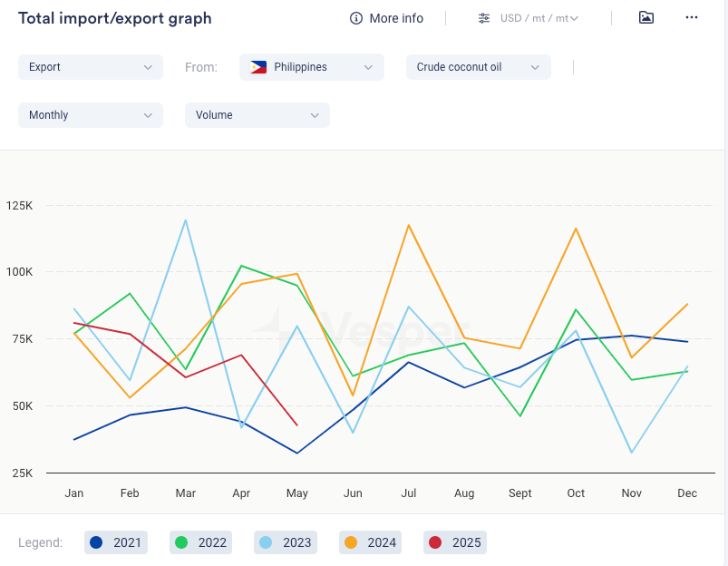Click the Philippines flag icon

(258, 67)
